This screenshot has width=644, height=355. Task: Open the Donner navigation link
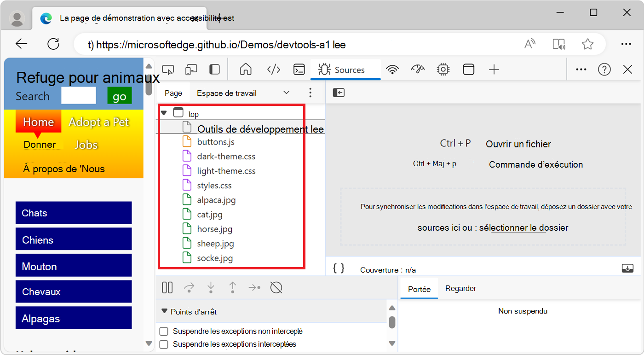pos(40,145)
